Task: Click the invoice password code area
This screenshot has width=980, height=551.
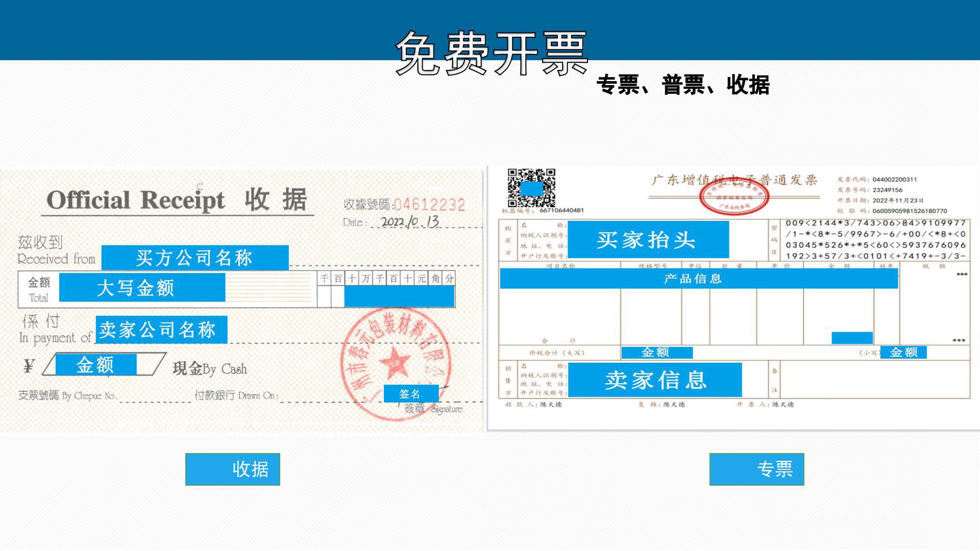Action: (x=875, y=240)
